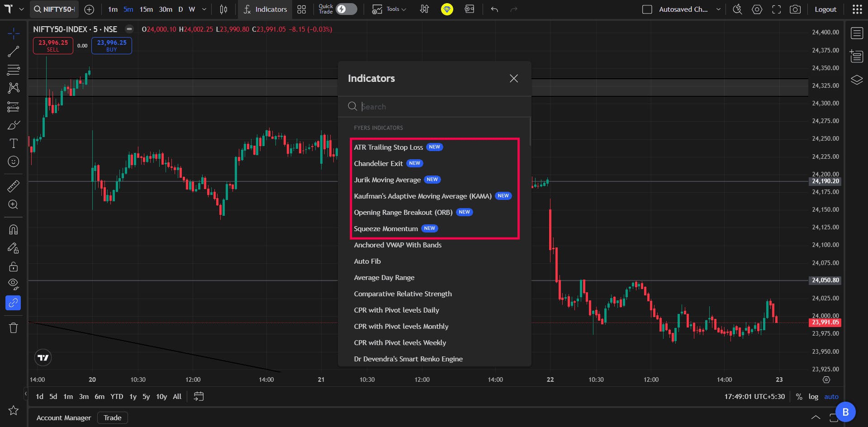Expand the main logo menu chevron

tap(21, 9)
